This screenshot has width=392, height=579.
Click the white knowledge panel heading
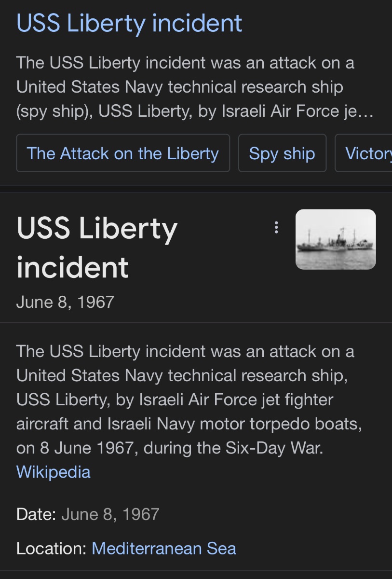coord(97,248)
